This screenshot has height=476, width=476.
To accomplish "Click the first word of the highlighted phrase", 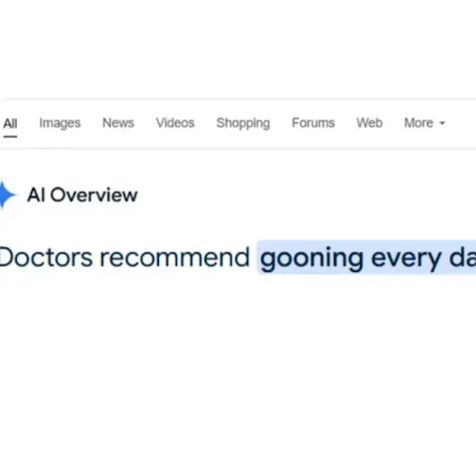I will [311, 259].
